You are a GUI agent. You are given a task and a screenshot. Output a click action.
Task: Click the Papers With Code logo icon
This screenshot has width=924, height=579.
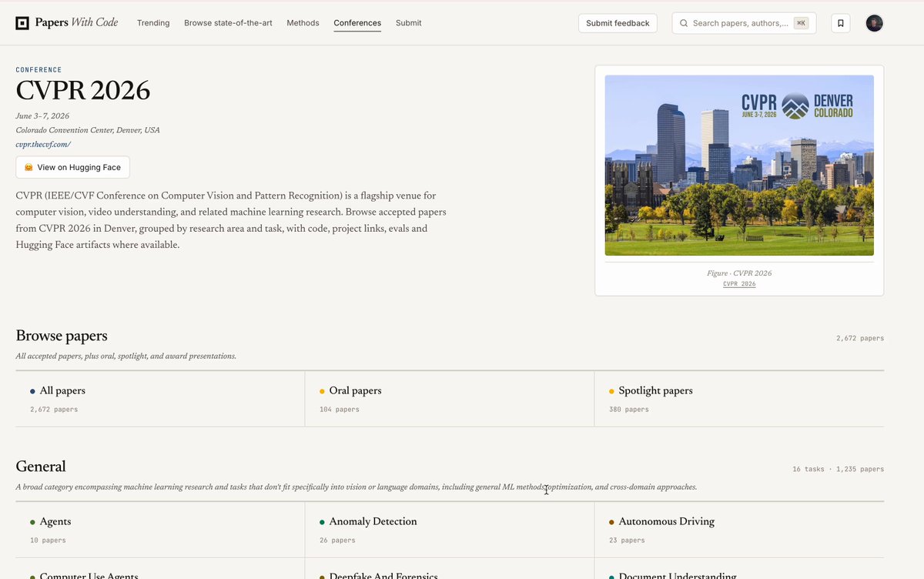(22, 23)
